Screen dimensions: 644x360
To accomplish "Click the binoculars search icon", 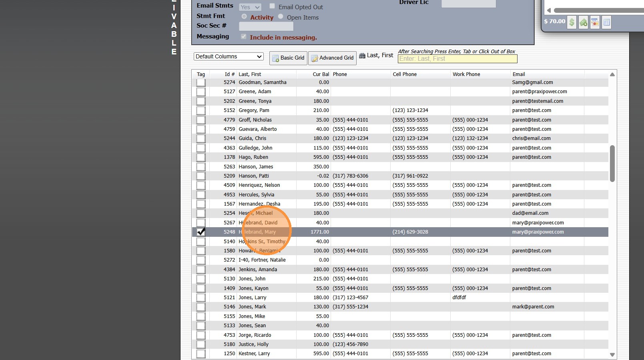I will [x=362, y=56].
